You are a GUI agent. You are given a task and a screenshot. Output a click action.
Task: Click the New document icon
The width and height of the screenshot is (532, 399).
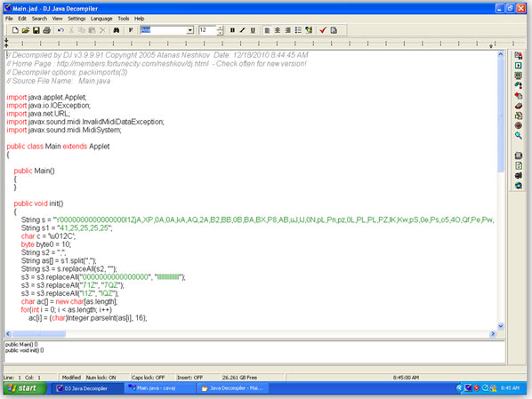pyautogui.click(x=15, y=30)
